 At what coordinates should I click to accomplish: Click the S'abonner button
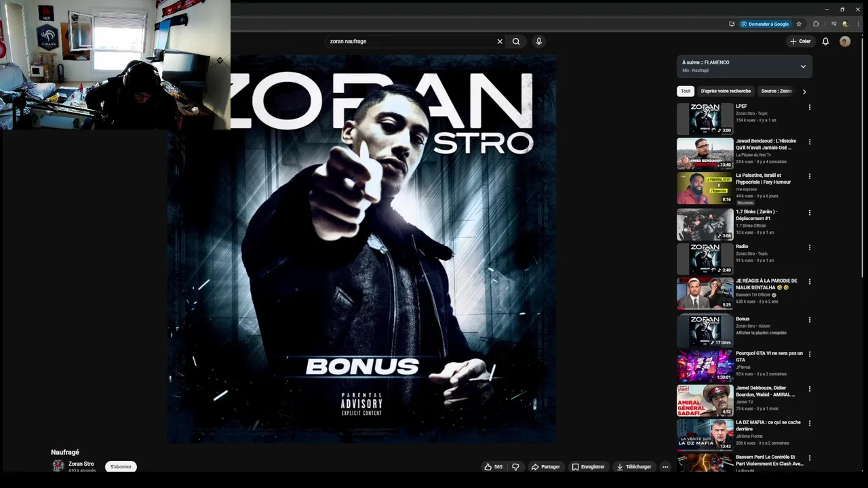point(121,467)
